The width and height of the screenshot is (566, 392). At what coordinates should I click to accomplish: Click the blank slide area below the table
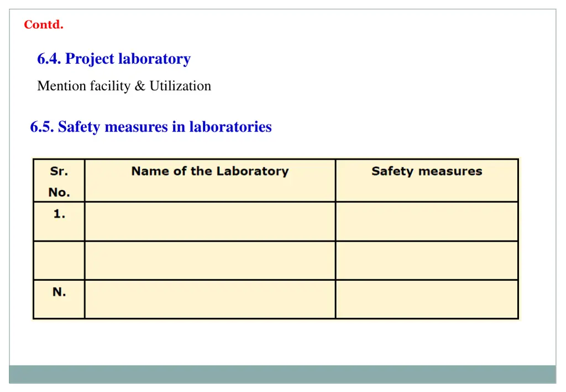pyautogui.click(x=282, y=342)
